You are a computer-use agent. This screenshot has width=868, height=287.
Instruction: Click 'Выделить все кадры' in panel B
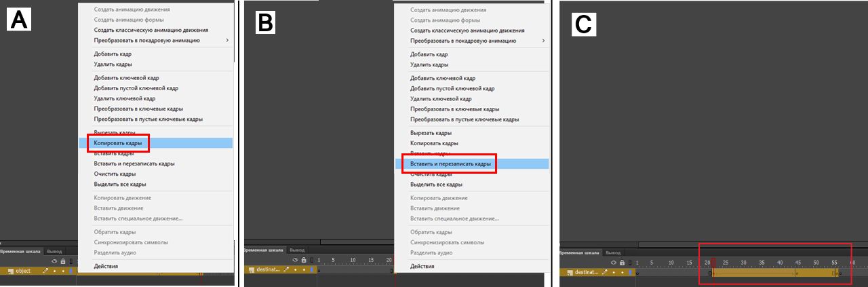click(437, 184)
